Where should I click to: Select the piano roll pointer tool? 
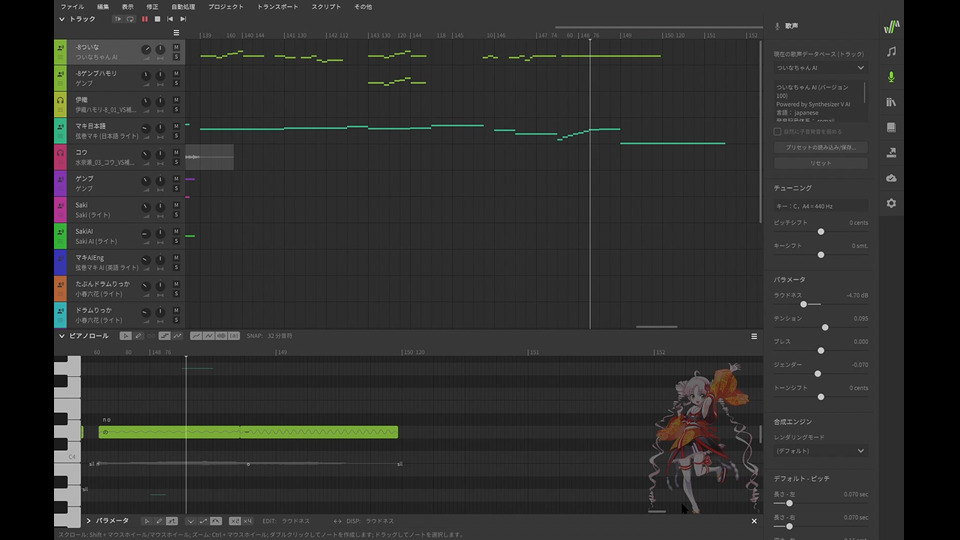(126, 336)
